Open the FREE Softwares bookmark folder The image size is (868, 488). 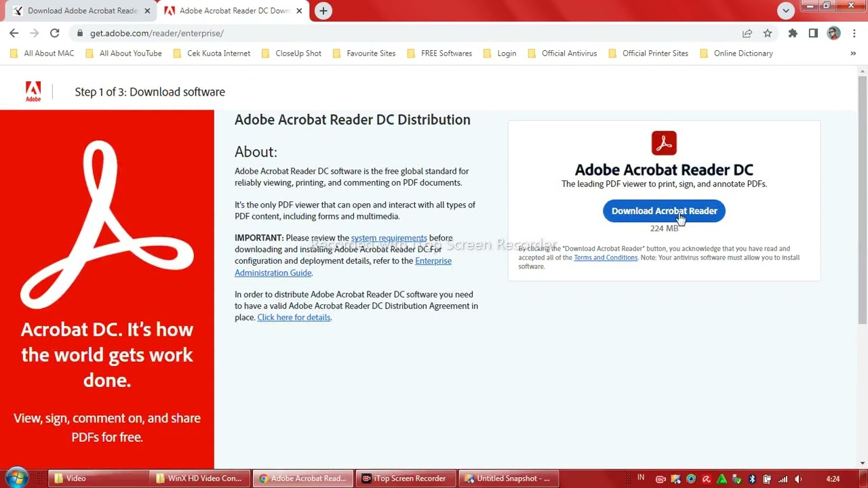(439, 54)
